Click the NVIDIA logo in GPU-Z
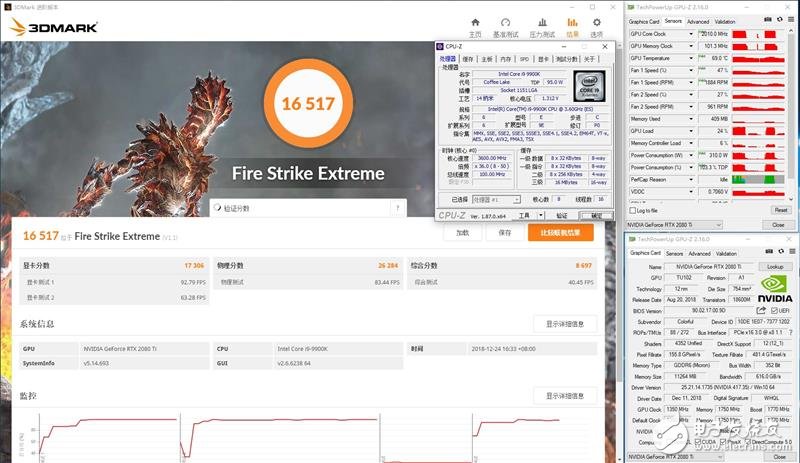800x463 pixels. [774, 289]
